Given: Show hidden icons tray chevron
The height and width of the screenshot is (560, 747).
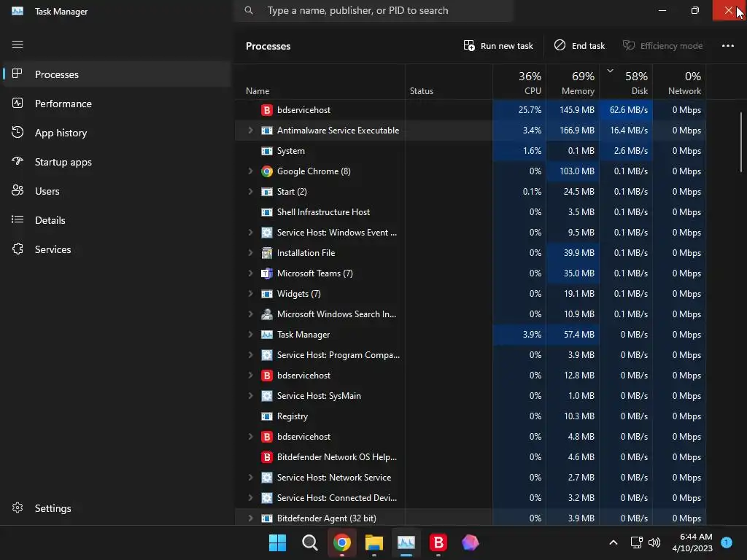Looking at the screenshot, I should click(614, 542).
